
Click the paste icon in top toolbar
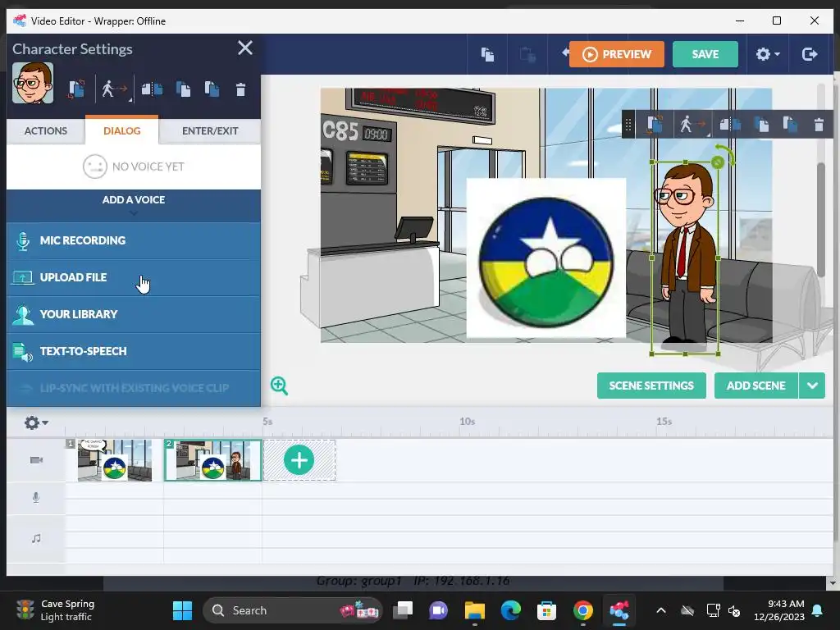[527, 54]
